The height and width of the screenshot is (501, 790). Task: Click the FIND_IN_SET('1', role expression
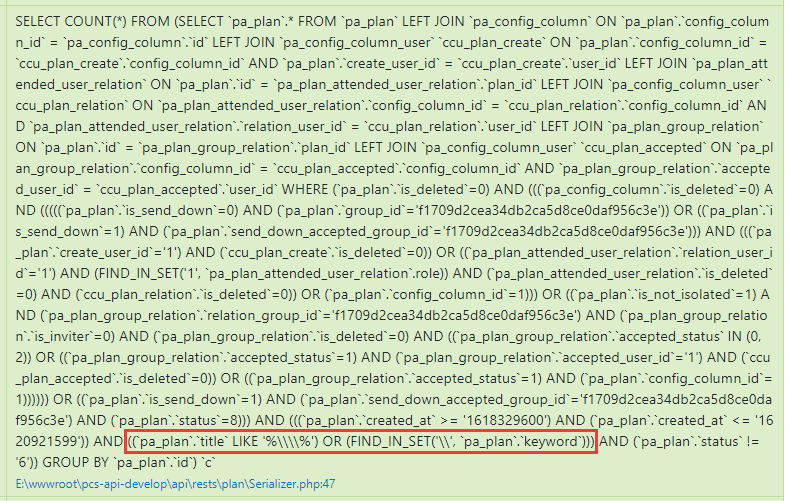click(270, 273)
